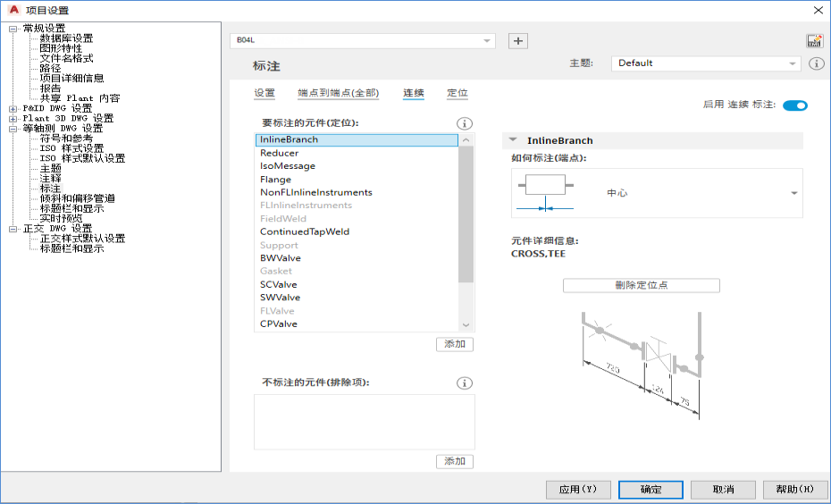Open 报告 in the settings tree
This screenshot has height=504, width=831.
click(x=50, y=88)
